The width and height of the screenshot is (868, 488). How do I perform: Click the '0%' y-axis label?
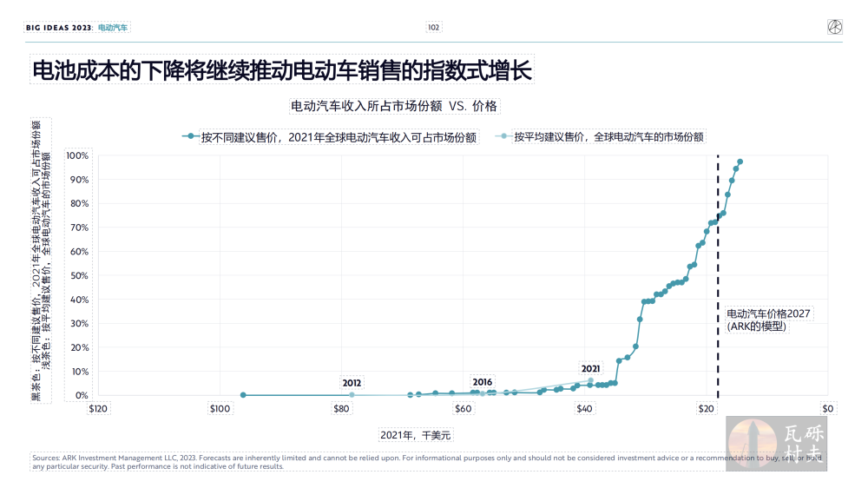click(82, 395)
